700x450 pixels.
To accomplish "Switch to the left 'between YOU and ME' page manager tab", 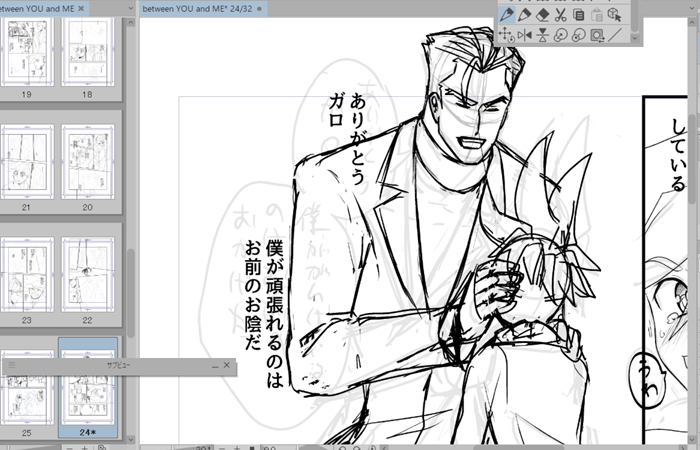I will tap(38, 8).
